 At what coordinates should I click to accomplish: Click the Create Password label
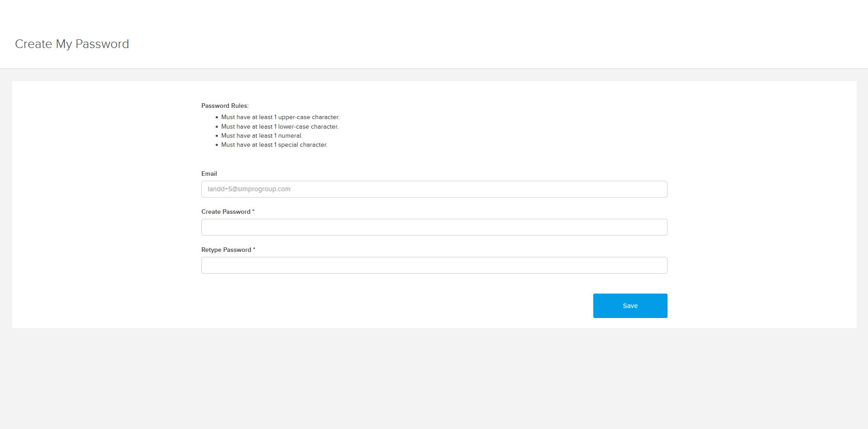(226, 212)
